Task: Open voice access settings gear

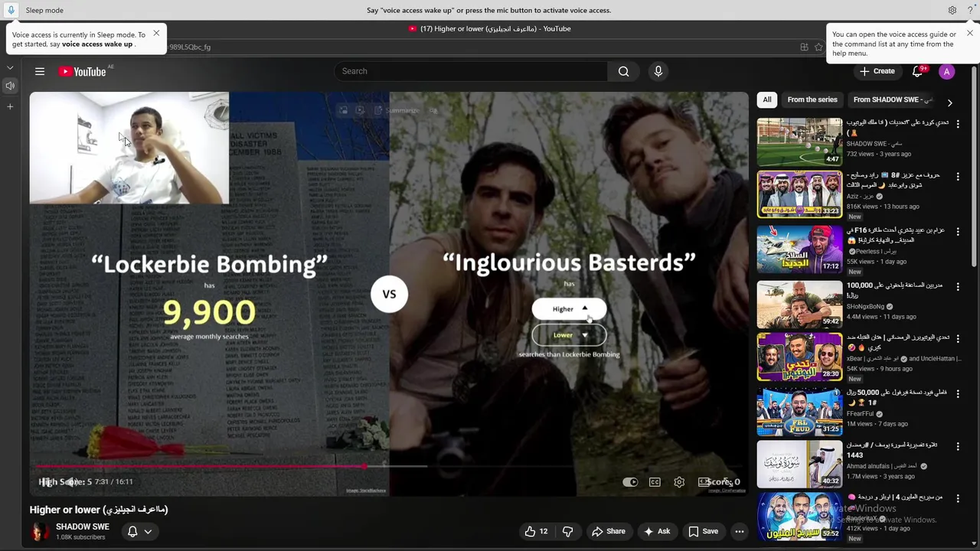Action: 952,10
